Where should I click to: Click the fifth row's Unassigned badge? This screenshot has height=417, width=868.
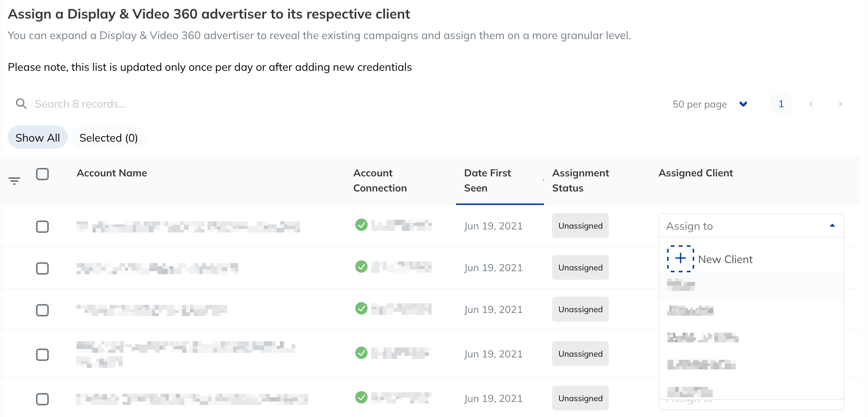tap(580, 398)
